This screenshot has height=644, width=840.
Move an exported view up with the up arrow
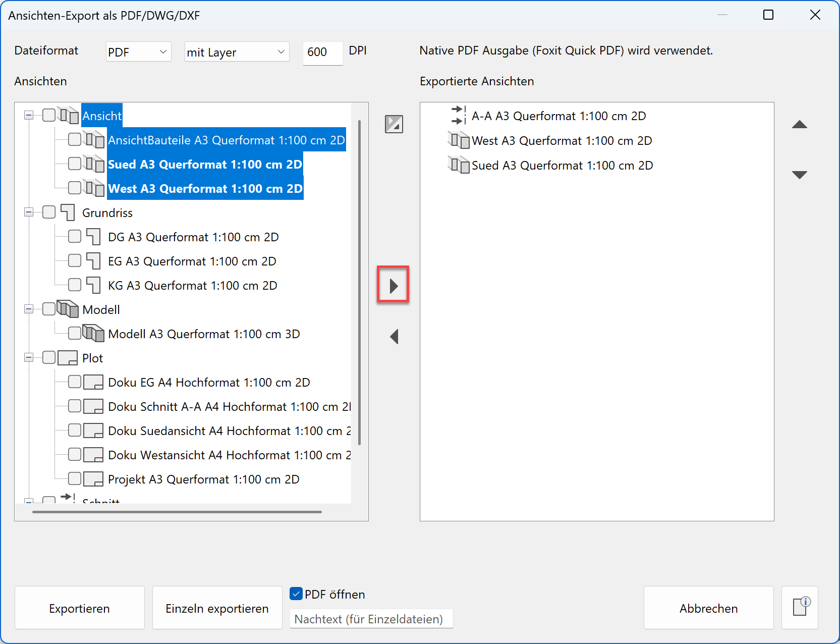[800, 125]
